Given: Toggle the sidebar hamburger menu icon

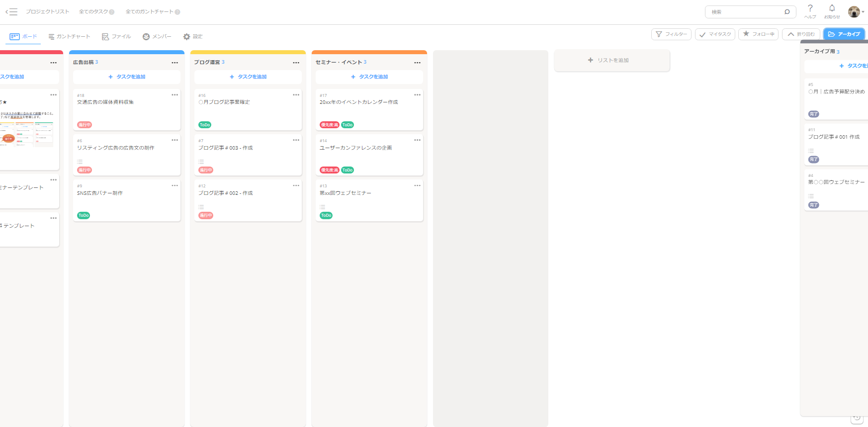Looking at the screenshot, I should 11,11.
